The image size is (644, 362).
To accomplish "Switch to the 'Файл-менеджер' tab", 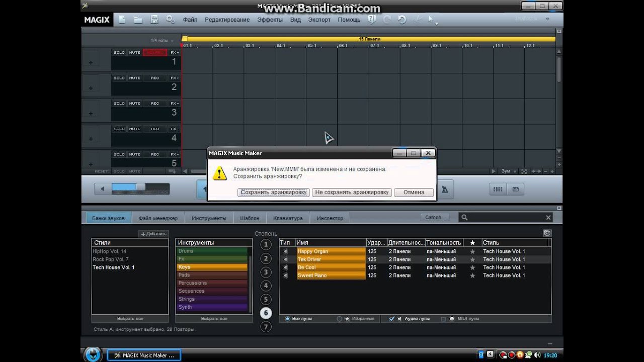I will point(158,218).
